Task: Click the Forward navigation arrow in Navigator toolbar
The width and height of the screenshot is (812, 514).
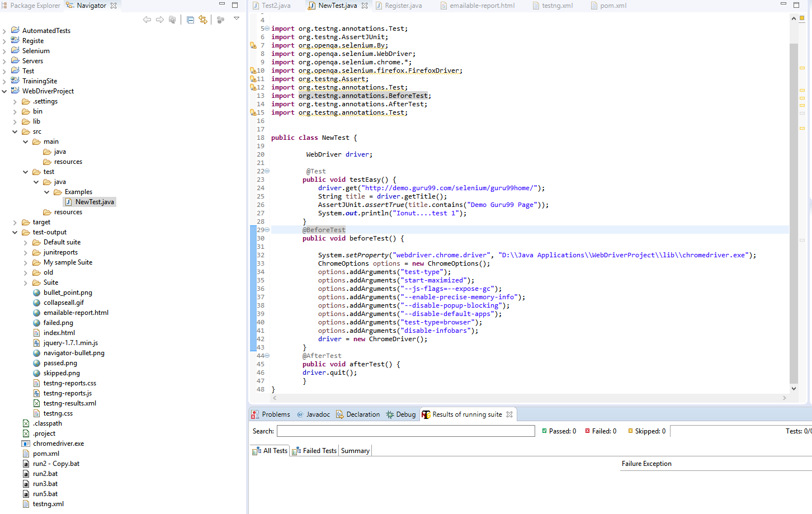Action: 160,20
